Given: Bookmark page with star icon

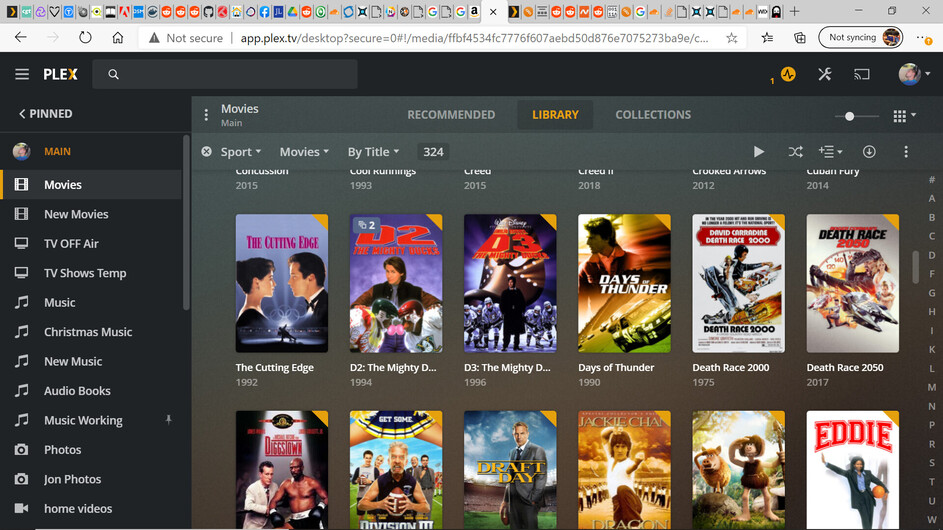Looking at the screenshot, I should (x=732, y=38).
